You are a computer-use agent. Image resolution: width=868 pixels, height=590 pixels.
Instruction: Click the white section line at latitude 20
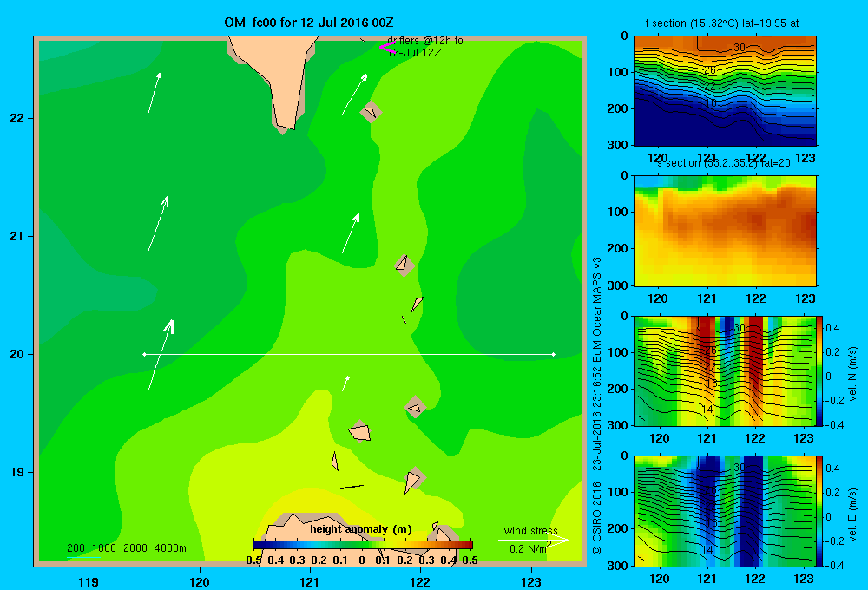tap(349, 354)
